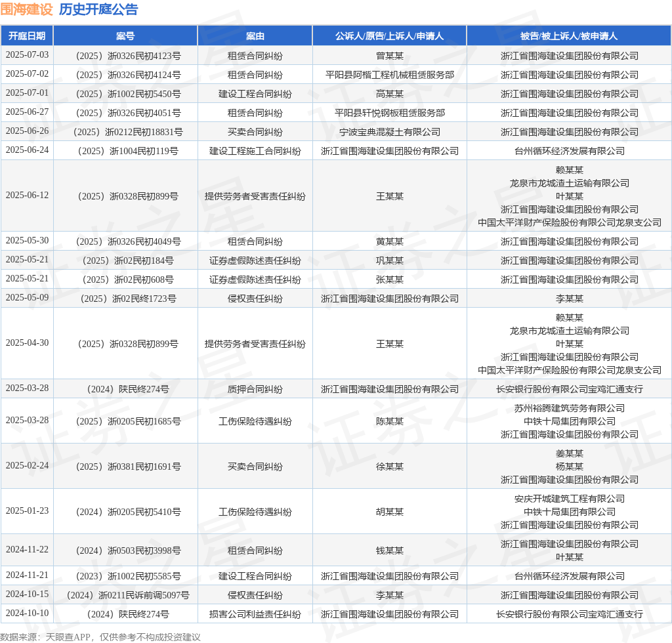Select plaintiff 徐某某
672x643 pixels.
click(390, 467)
